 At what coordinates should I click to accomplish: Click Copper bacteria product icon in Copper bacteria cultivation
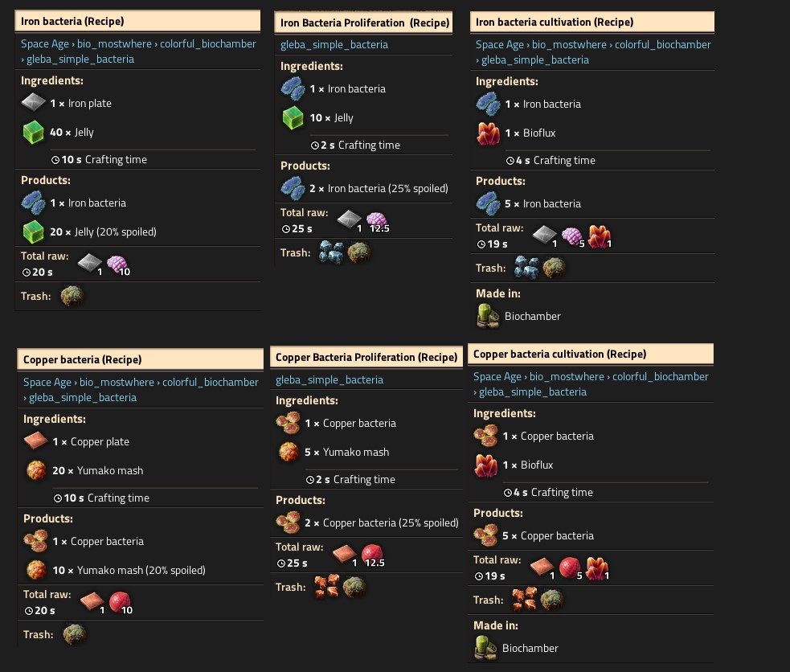pyautogui.click(x=485, y=535)
